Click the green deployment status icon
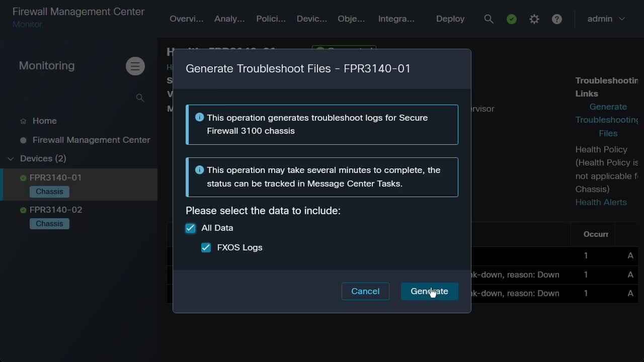 coord(512,19)
